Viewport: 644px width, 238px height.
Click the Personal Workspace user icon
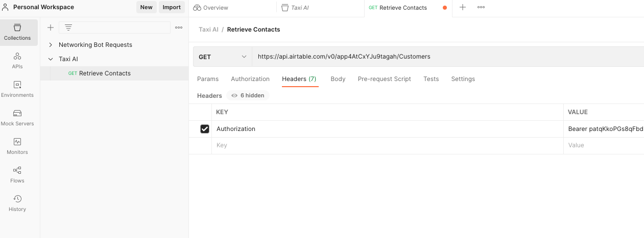6,7
